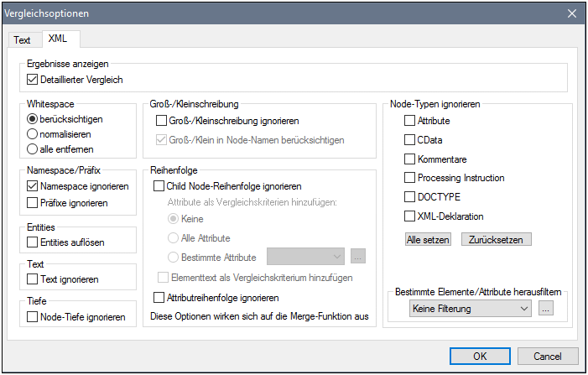Tick Node-Tiefe ignorieren checkbox

(x=34, y=317)
